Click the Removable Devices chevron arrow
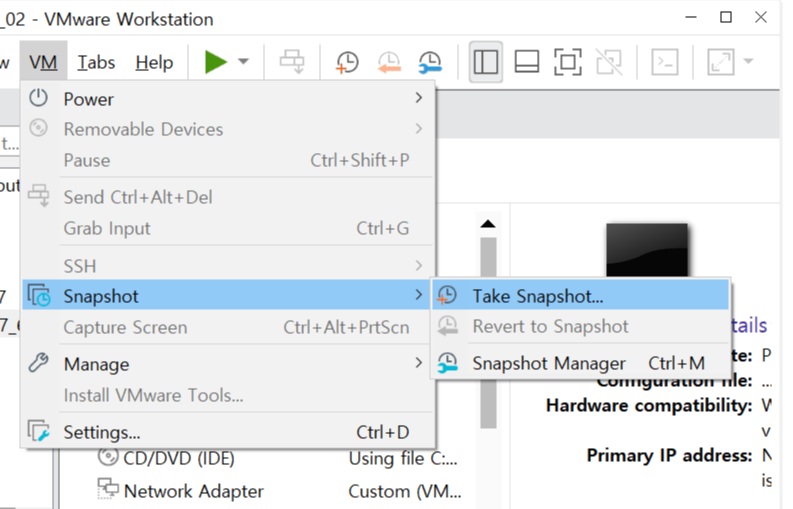 (x=419, y=129)
